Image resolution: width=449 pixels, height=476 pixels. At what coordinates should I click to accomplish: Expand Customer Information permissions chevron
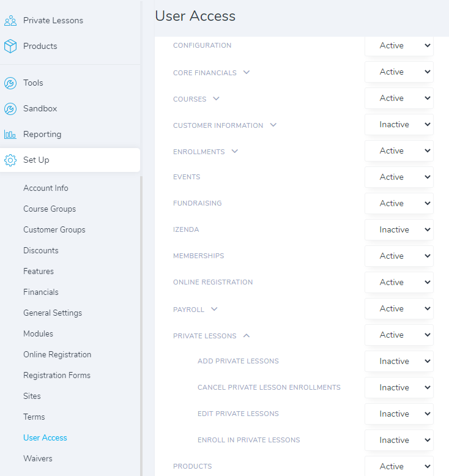(273, 125)
